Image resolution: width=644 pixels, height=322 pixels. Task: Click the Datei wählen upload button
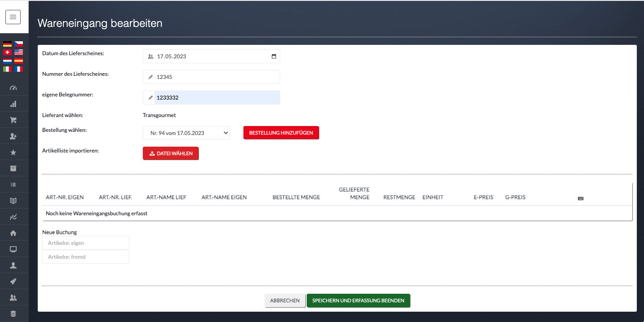coord(171,153)
